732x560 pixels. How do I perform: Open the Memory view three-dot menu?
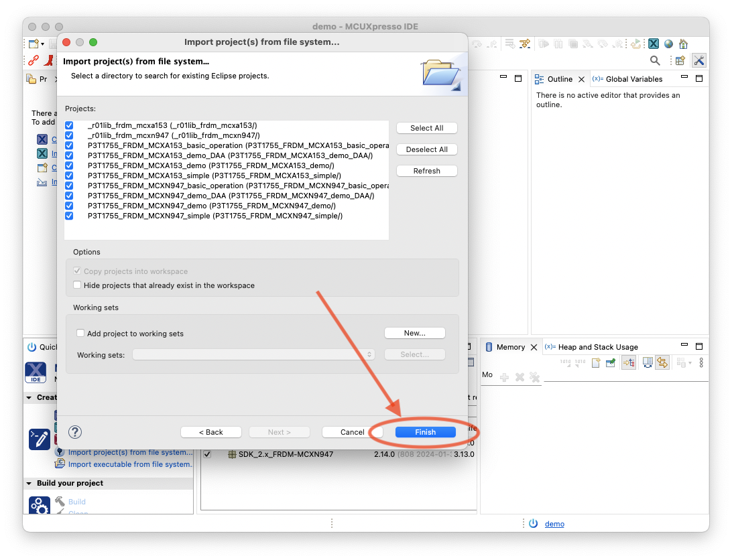click(701, 362)
